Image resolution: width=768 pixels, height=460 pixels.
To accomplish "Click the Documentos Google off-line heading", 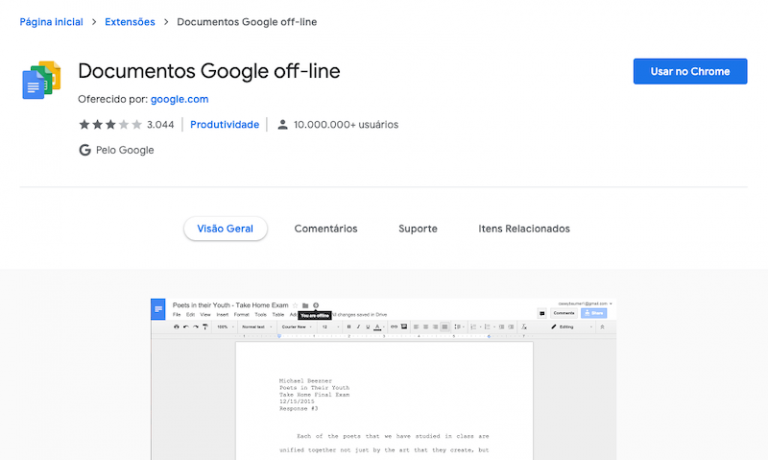I will (209, 71).
